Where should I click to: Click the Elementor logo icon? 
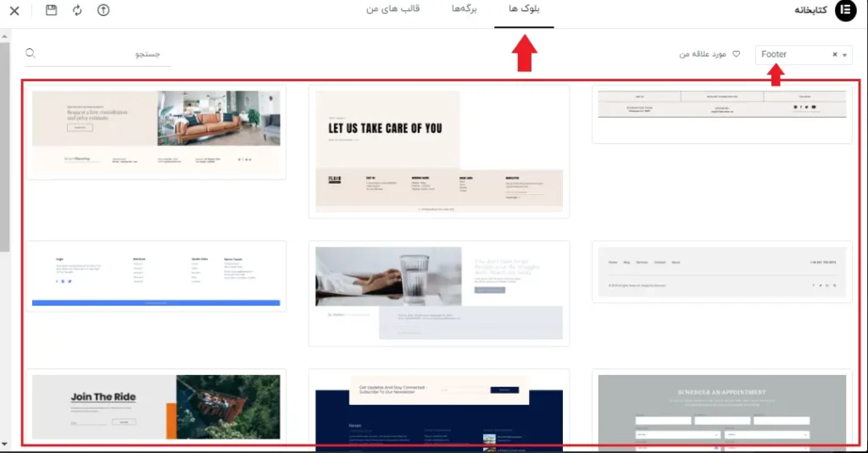click(x=845, y=11)
